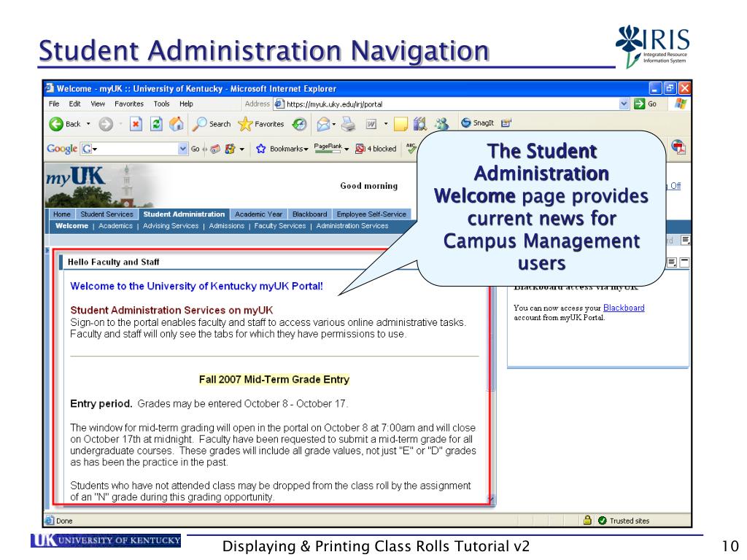747x560 pixels.
Task: Click the Google logo on the toolbar
Action: click(x=62, y=149)
